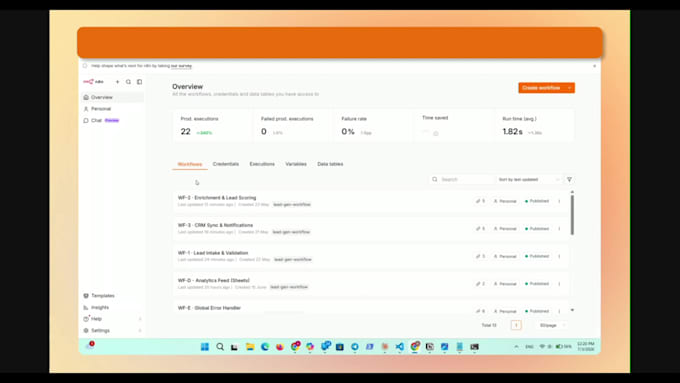680x383 pixels.
Task: Click the lead-gen-workflow tag on WF-D row
Action: (x=289, y=287)
